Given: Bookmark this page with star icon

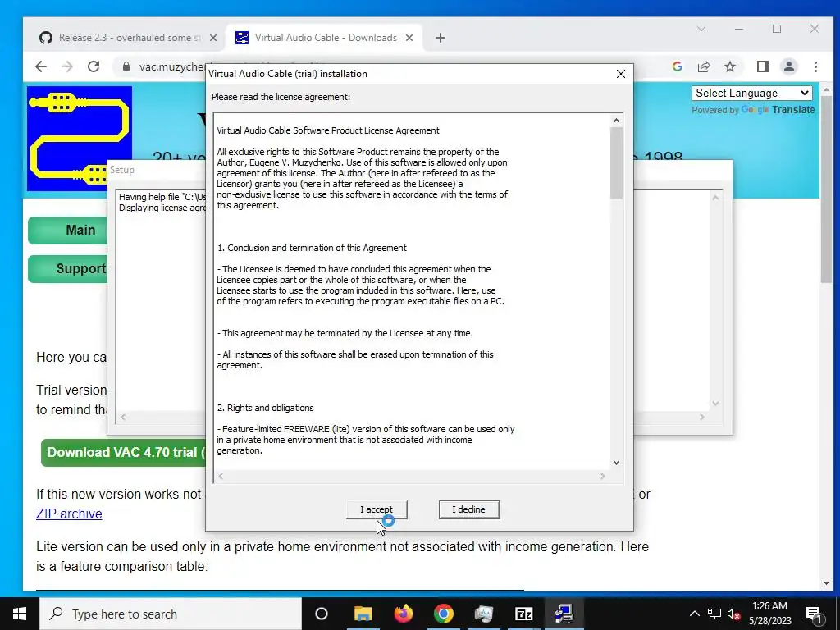Looking at the screenshot, I should (729, 66).
